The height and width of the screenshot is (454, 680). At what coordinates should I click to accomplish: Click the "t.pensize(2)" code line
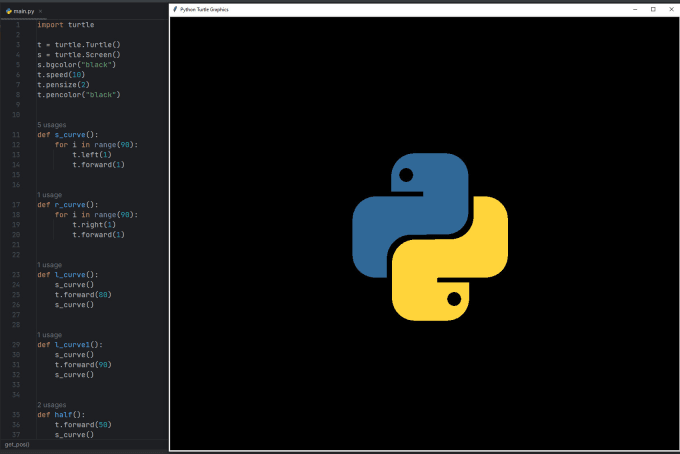pos(63,85)
